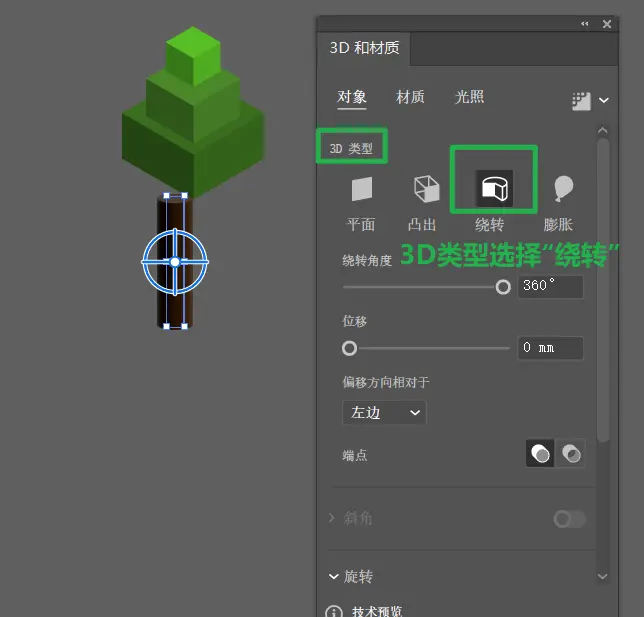Screen dimensions: 644x617
Task: Click the 3D rotation widget on the trunk
Action: click(x=175, y=262)
